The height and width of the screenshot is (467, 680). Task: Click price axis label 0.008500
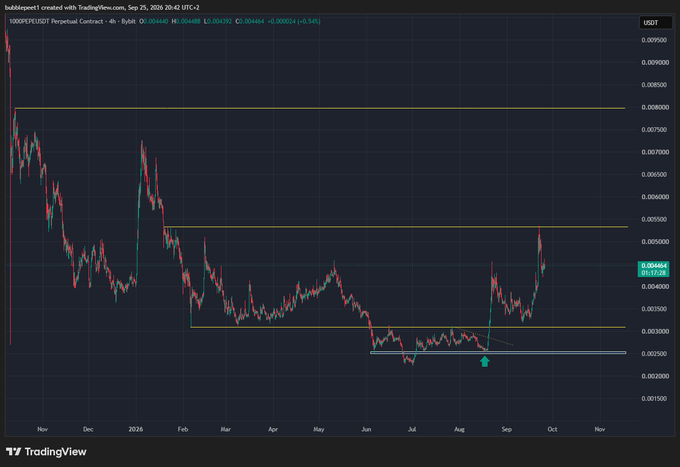[654, 85]
